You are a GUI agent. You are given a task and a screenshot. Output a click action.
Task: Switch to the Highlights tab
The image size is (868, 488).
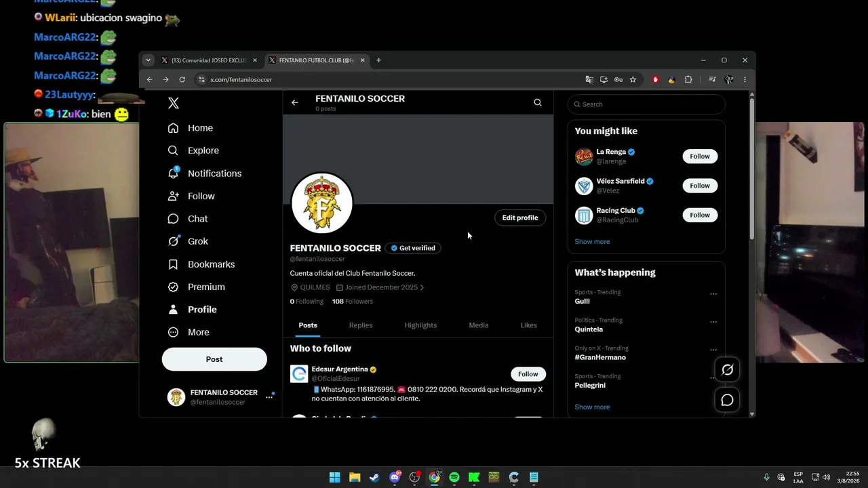(420, 325)
